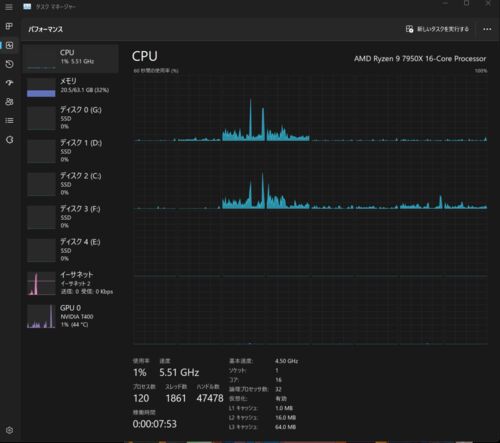This screenshot has width=500, height=443.
Task: Open the Startup apps icon
Action: click(x=9, y=83)
